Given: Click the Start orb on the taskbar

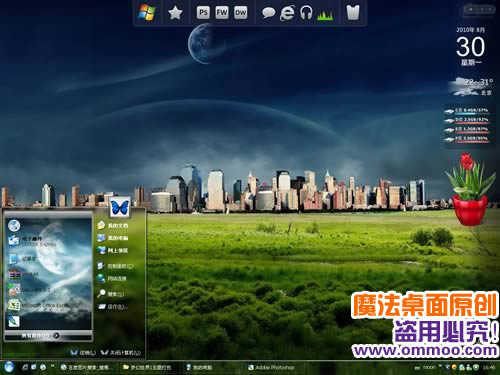Looking at the screenshot, I should click(9, 367).
